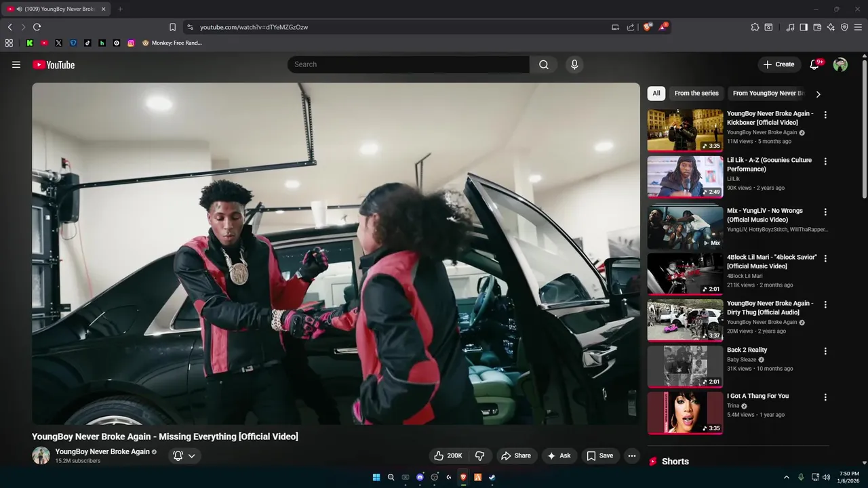
Task: Click in the YouTube search field
Action: pos(409,64)
